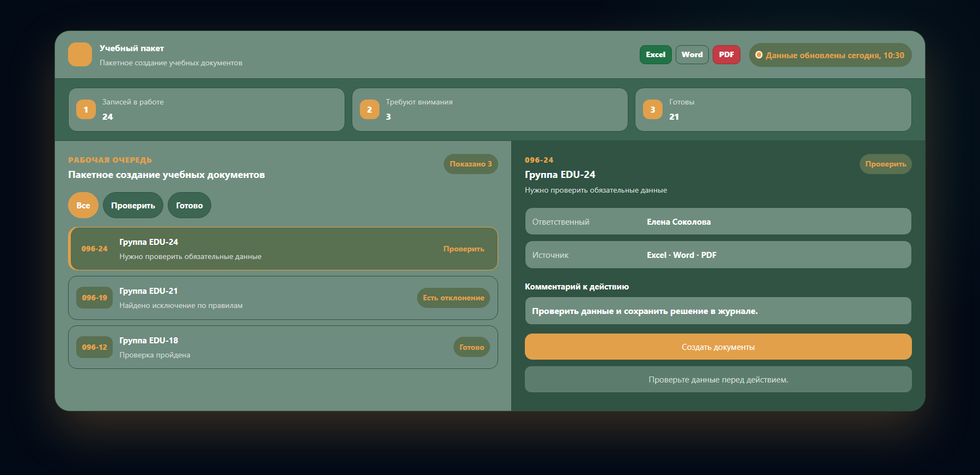Click 'Найдено исключение по правилам' text
This screenshot has height=475, width=980.
coord(181,305)
